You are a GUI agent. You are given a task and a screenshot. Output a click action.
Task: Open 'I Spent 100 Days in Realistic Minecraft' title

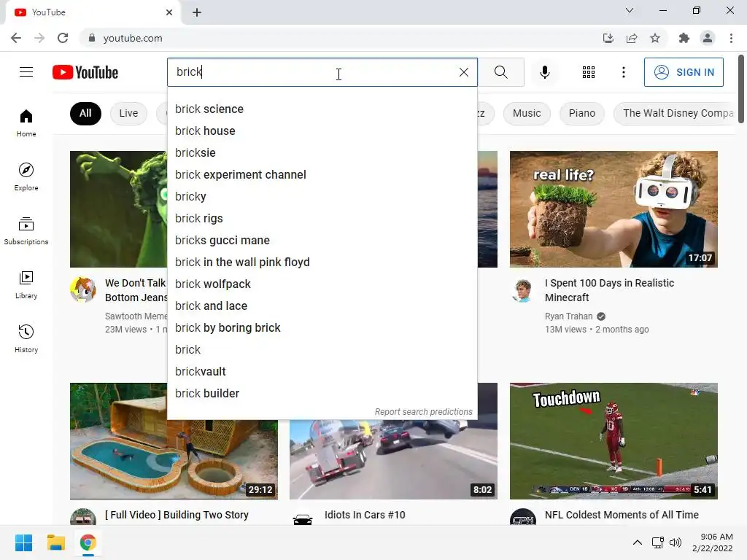[609, 290]
